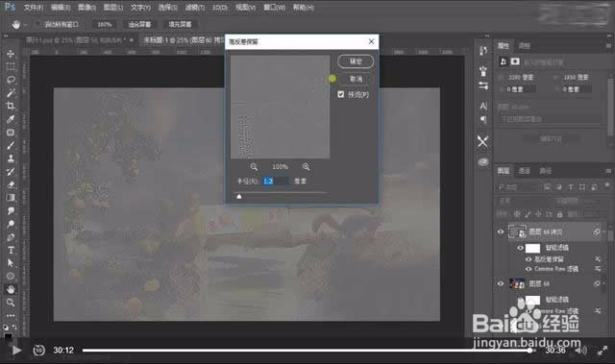Screen dimensions: 615x364
Task: Open the layer filter kind dropdown
Action: (x=518, y=187)
